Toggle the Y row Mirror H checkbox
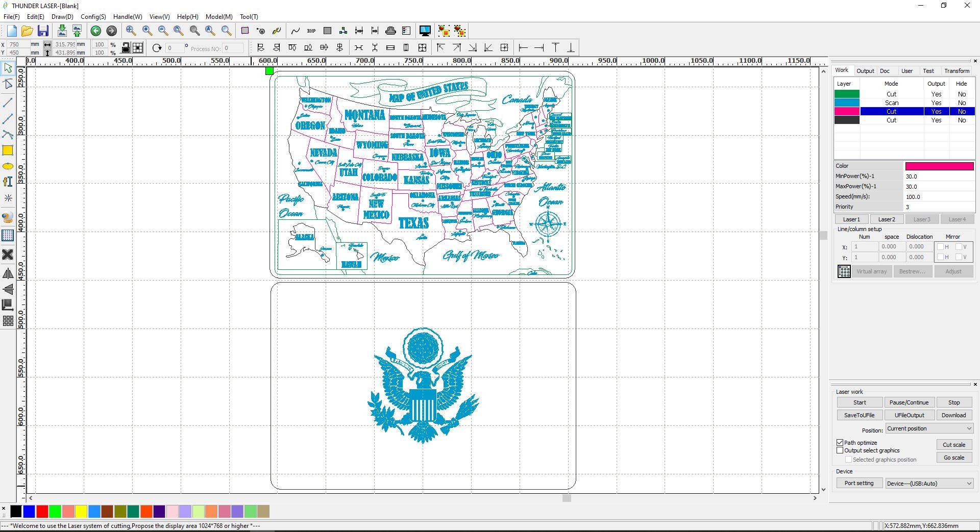This screenshot has height=532, width=980. pos(940,258)
